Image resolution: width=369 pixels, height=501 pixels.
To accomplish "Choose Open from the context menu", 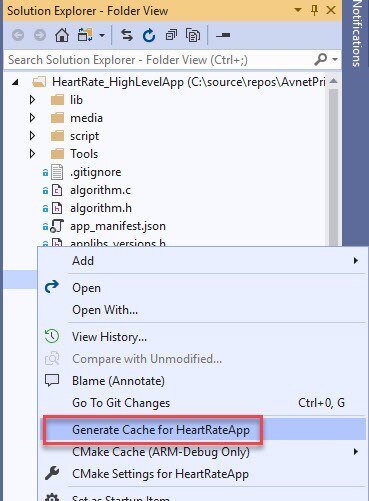I will tap(203, 288).
